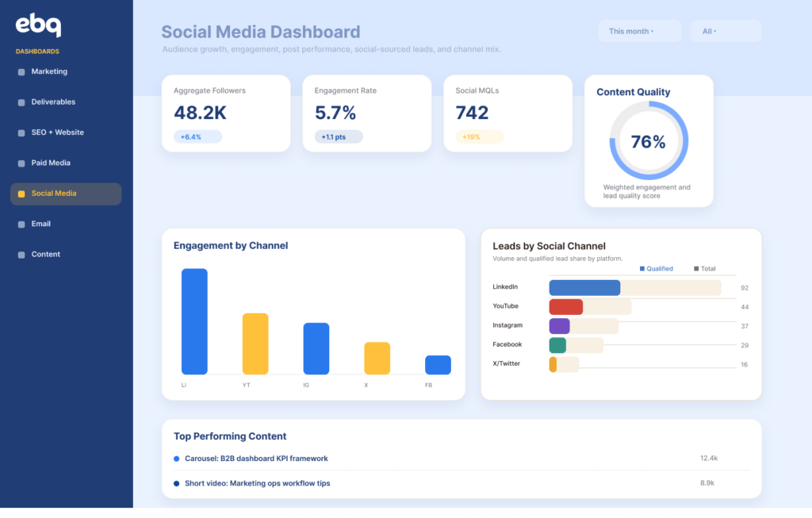Click the yellow icon beside Social Media
This screenshot has height=518, width=812.
coord(21,194)
